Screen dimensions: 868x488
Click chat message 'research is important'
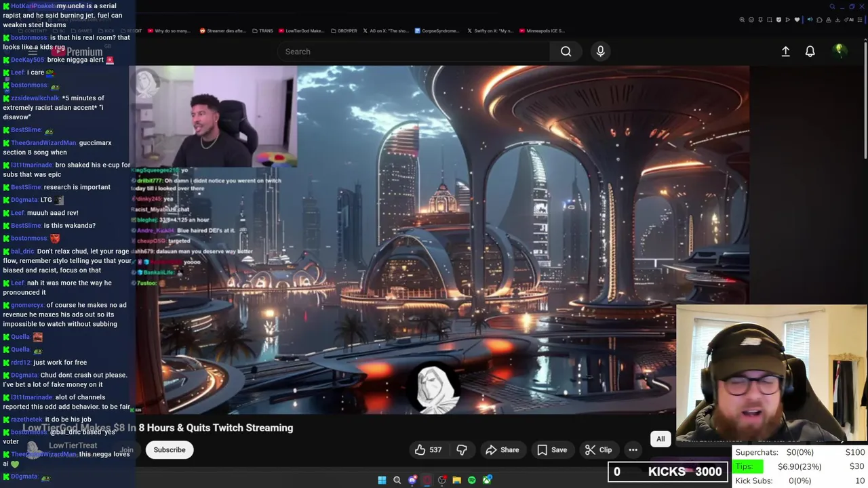tap(77, 187)
